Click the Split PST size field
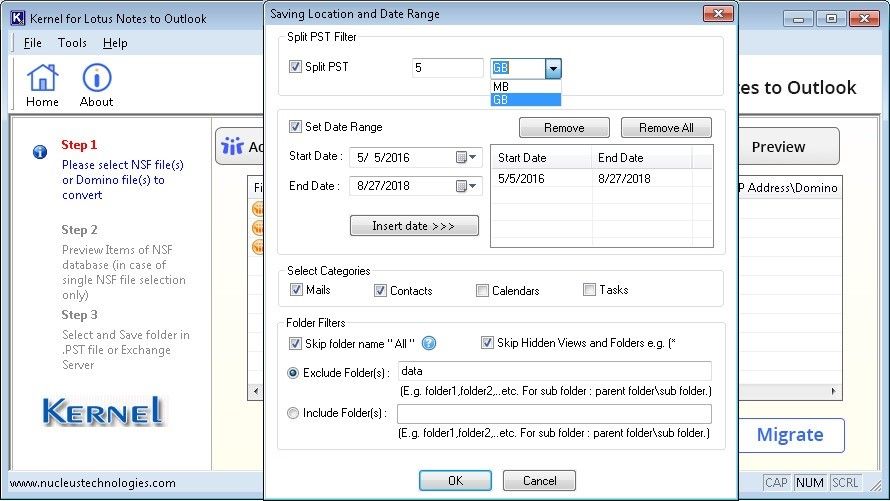Image resolution: width=890 pixels, height=501 pixels. tap(448, 68)
